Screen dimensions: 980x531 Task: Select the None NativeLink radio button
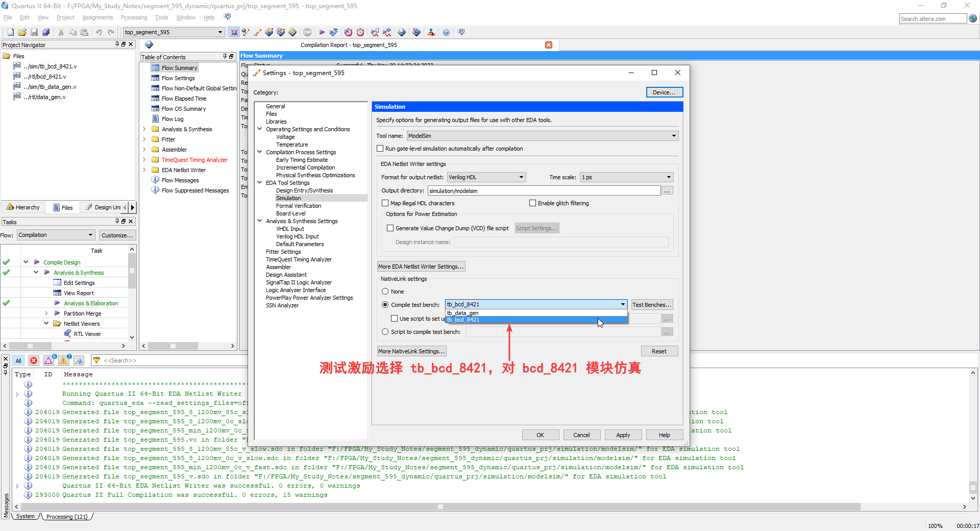385,292
